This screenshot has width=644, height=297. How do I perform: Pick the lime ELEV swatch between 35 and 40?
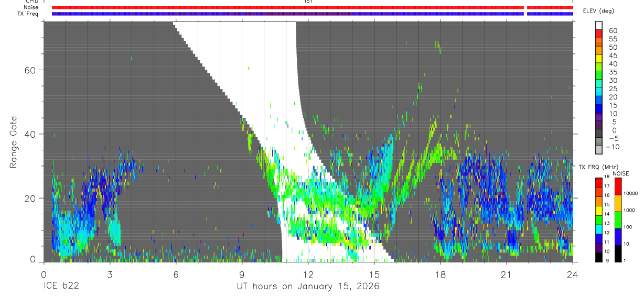point(599,68)
